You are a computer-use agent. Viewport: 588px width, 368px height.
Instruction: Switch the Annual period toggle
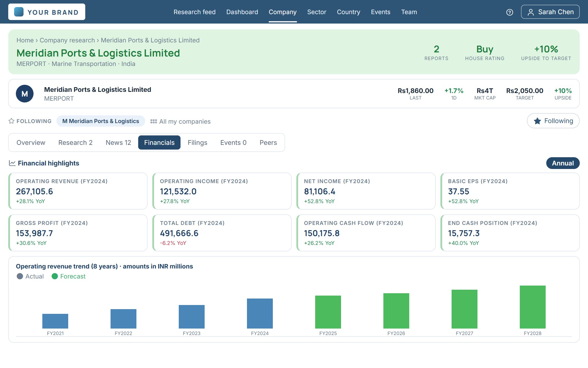click(x=563, y=163)
